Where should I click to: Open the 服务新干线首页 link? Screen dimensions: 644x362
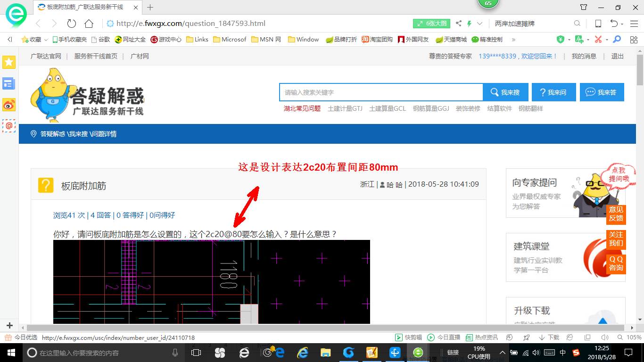[96, 56]
